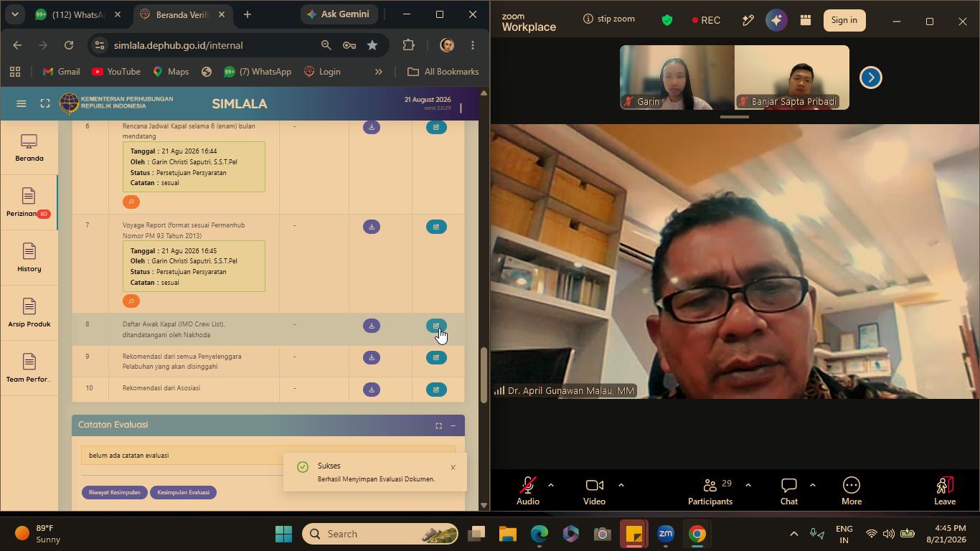This screenshot has width=980, height=551.
Task: Click the orange search icon under Voyage Report
Action: [x=131, y=301]
